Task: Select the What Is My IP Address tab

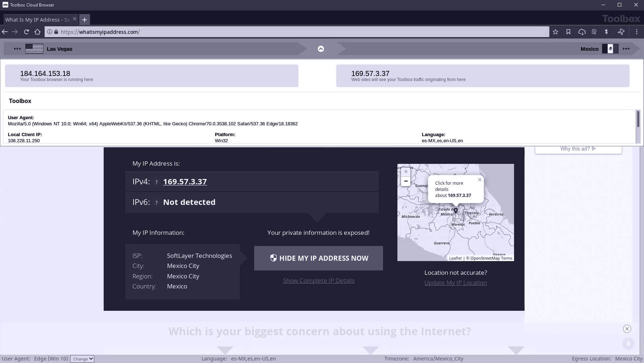Action: point(37,19)
